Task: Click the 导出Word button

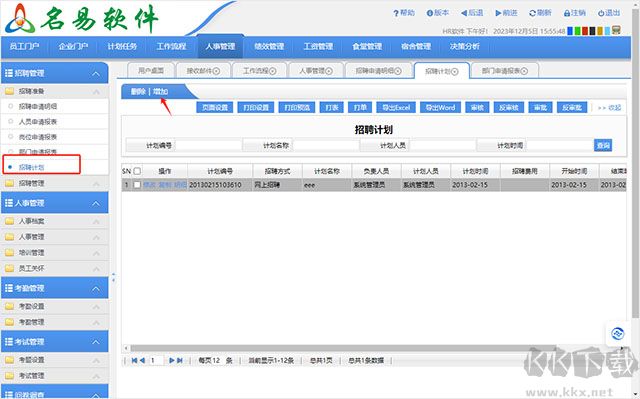Action: pyautogui.click(x=440, y=107)
